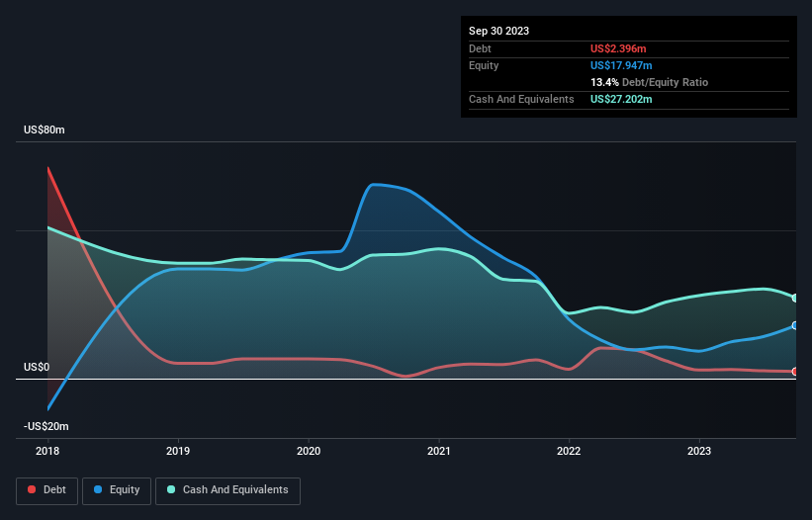Select the 2022 x-axis label

tap(569, 451)
